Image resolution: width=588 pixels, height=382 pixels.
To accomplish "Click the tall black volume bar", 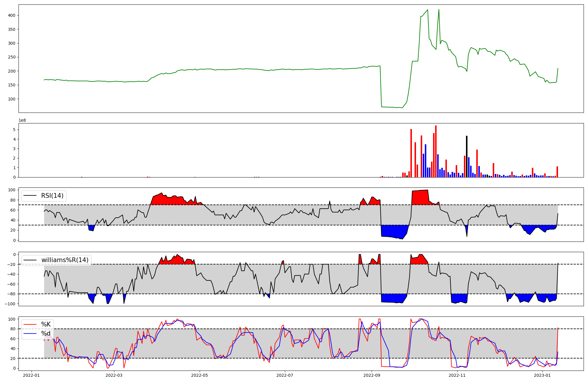I will pos(467,156).
